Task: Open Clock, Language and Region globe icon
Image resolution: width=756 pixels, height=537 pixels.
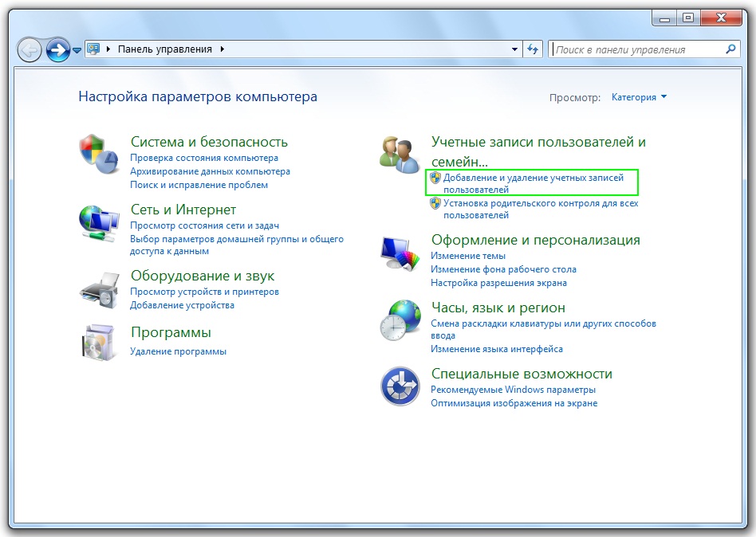Action: [400, 320]
